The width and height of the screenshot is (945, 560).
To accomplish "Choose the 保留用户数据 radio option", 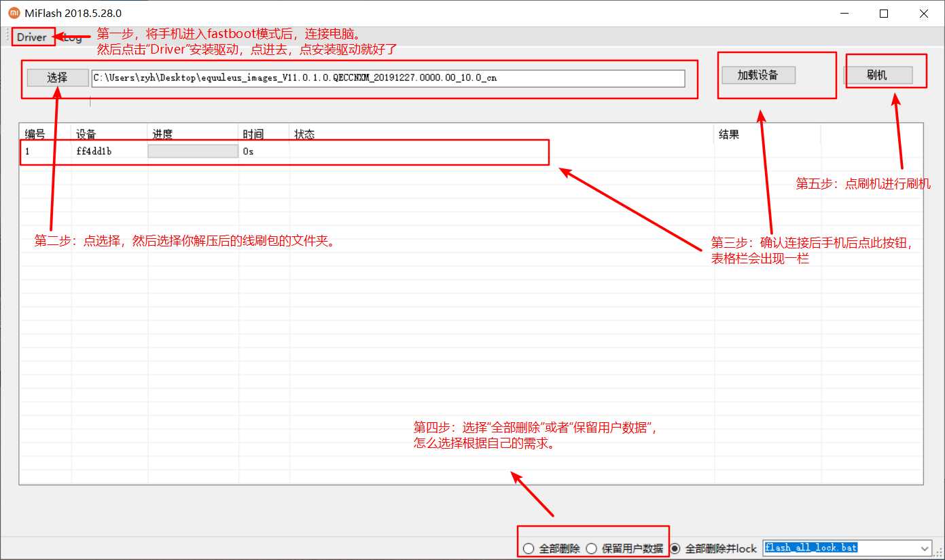I will click(x=591, y=548).
